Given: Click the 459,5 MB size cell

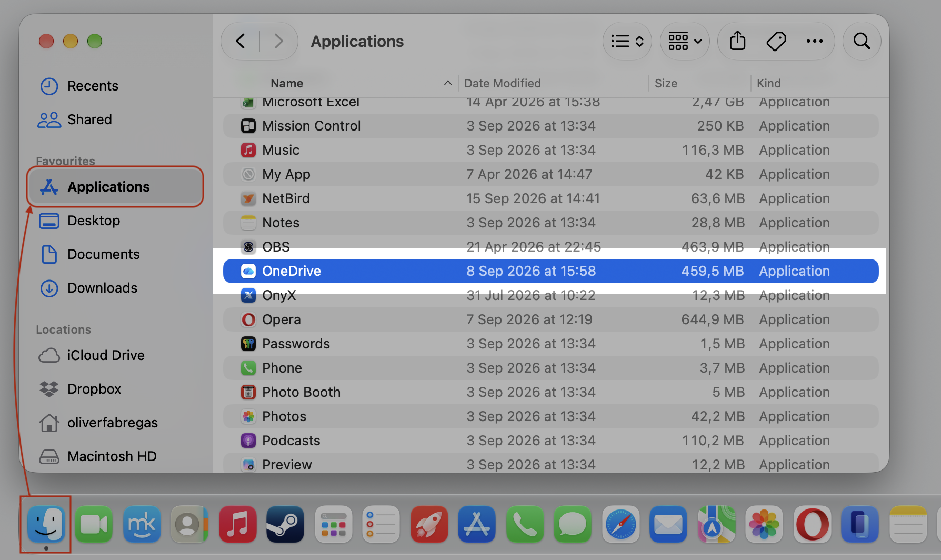Looking at the screenshot, I should point(713,271).
